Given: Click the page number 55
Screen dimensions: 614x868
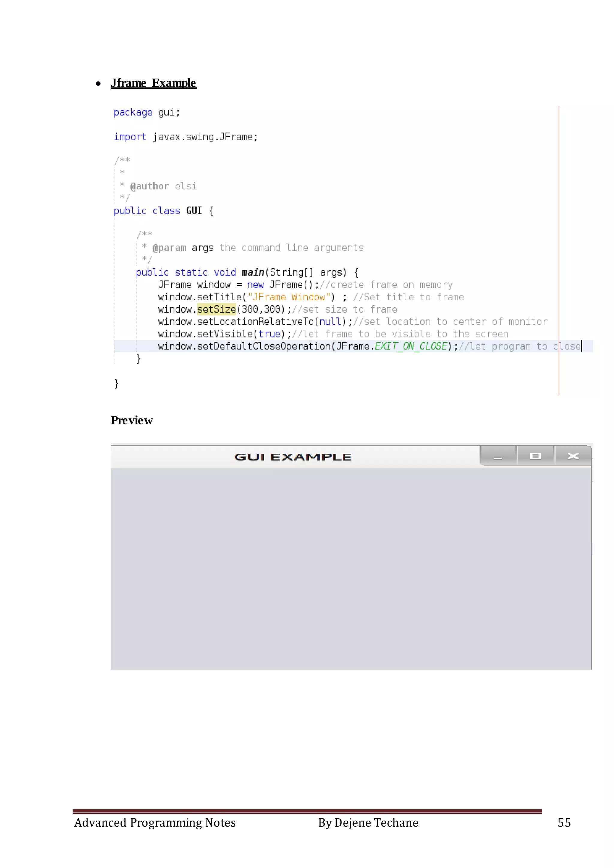Looking at the screenshot, I should coord(564,823).
